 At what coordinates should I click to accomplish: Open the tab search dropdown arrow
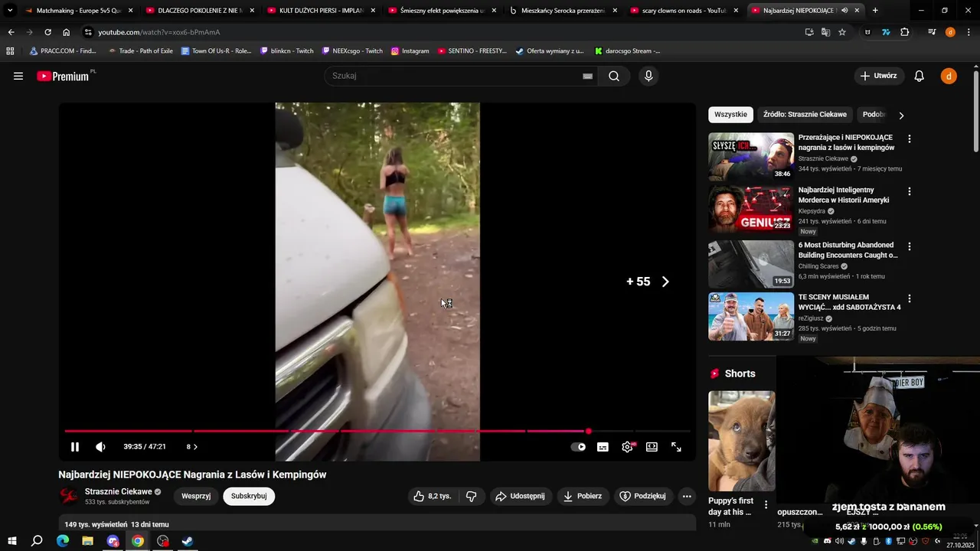10,11
